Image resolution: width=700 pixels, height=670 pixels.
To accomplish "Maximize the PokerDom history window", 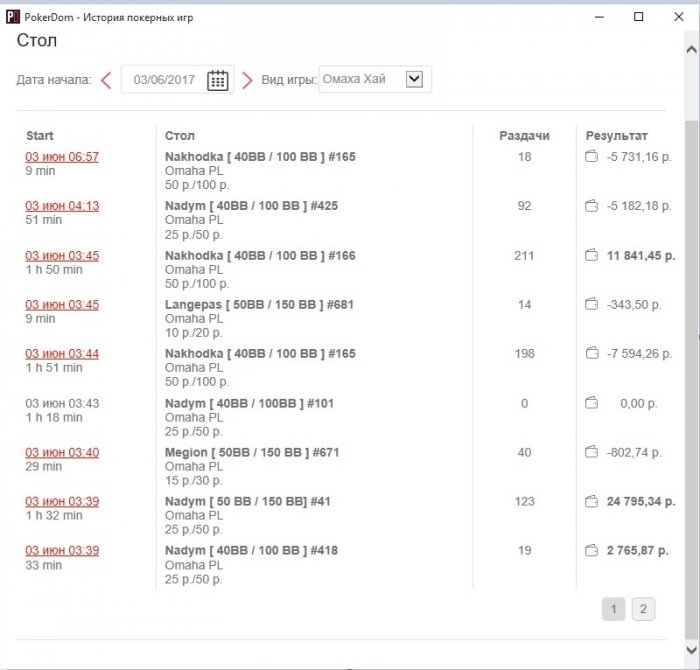I will tap(639, 17).
